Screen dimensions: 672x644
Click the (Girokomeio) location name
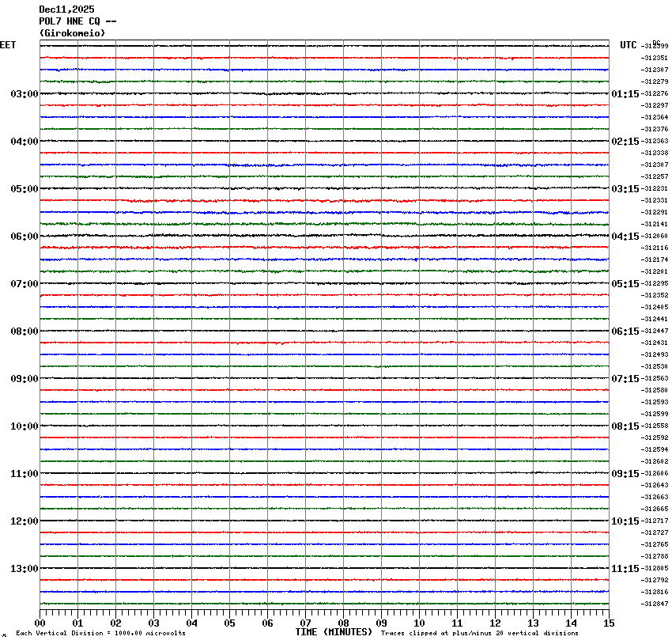pos(72,33)
